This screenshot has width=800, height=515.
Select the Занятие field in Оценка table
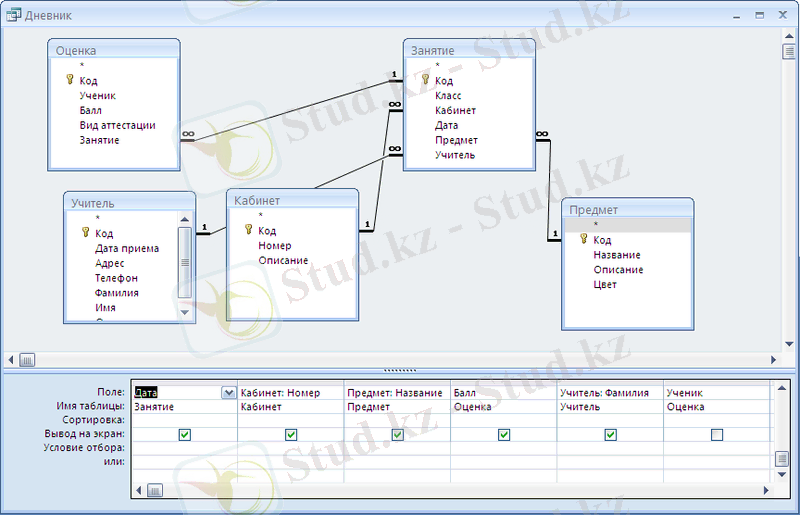point(99,140)
